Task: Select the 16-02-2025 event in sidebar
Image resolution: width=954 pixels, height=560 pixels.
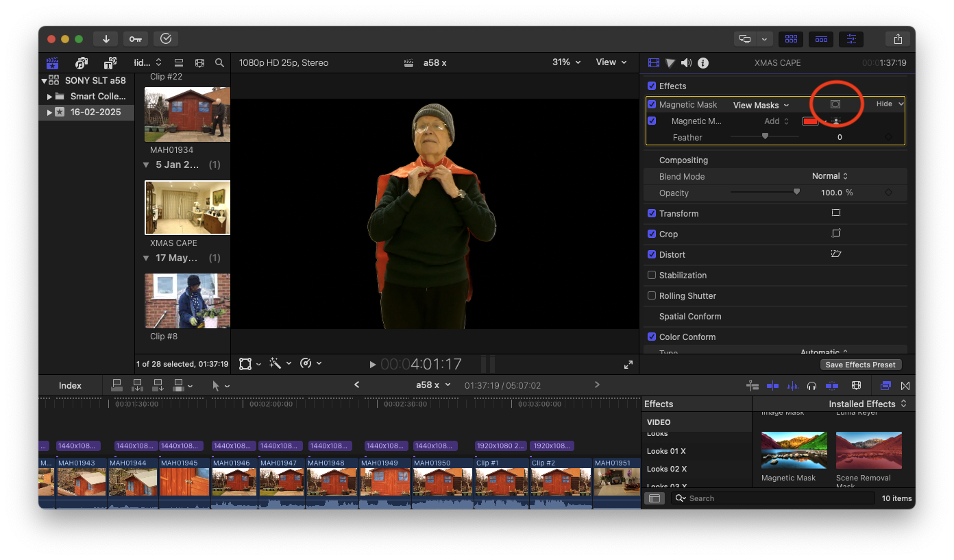Action: 95,112
